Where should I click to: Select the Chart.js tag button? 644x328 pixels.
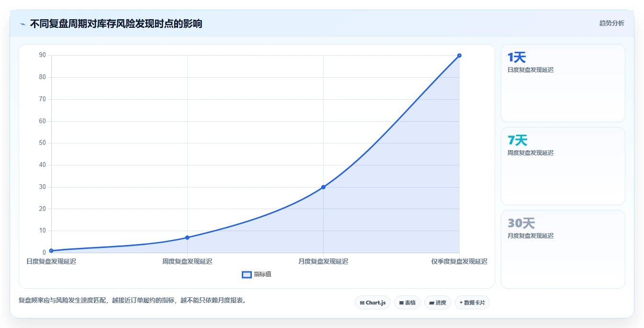pyautogui.click(x=373, y=303)
